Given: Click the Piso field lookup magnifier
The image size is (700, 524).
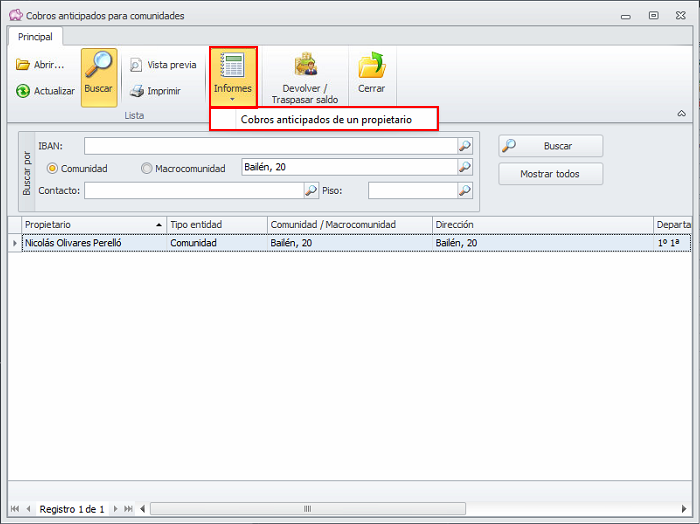Looking at the screenshot, I should [465, 191].
